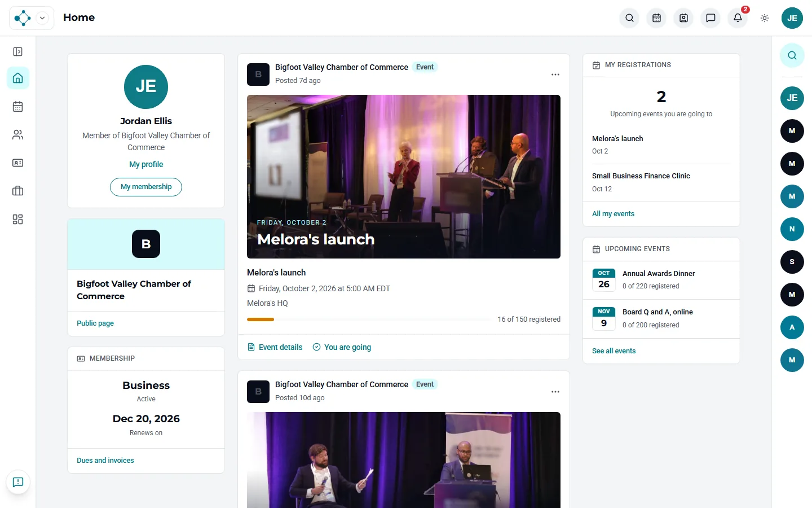Viewport: 812px width, 508px height.
Task: Open 'All my events' link
Action: click(613, 214)
